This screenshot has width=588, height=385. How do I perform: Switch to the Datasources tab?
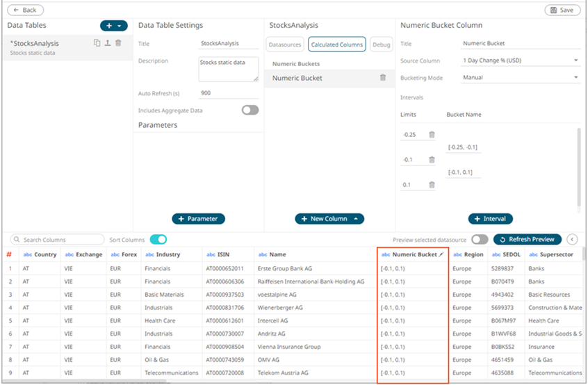point(285,44)
